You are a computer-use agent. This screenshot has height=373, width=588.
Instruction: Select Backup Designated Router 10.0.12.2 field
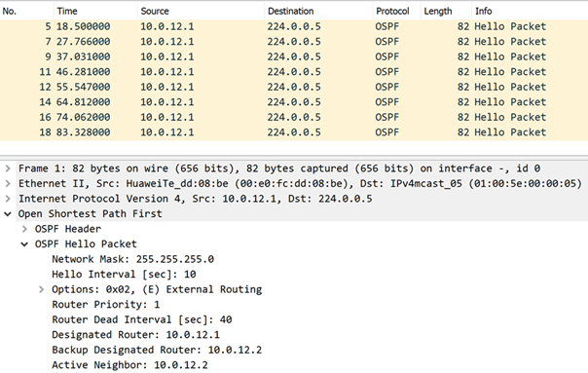coord(157,350)
